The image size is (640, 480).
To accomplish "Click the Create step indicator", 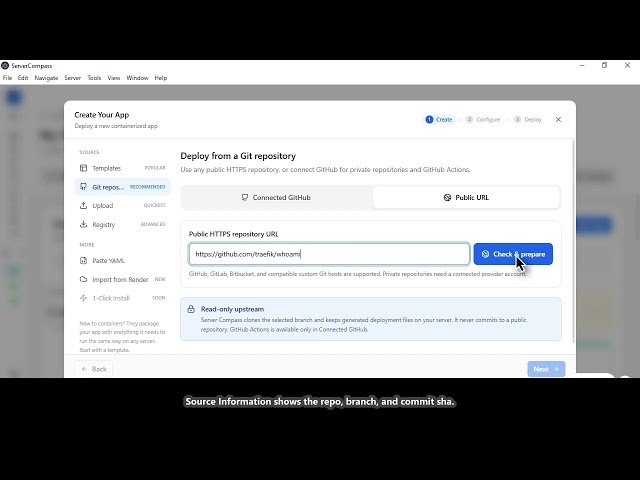I will click(439, 120).
